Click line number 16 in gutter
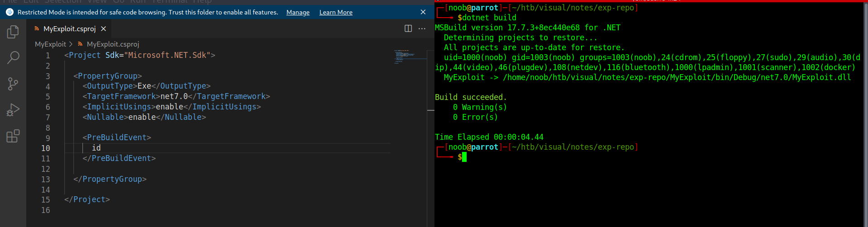This screenshot has width=868, height=227. pos(46,210)
